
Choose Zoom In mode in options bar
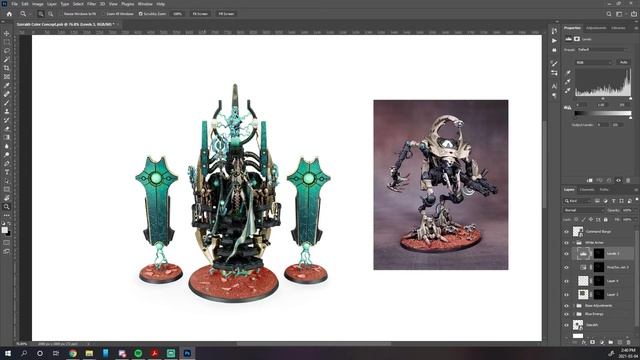[41, 14]
